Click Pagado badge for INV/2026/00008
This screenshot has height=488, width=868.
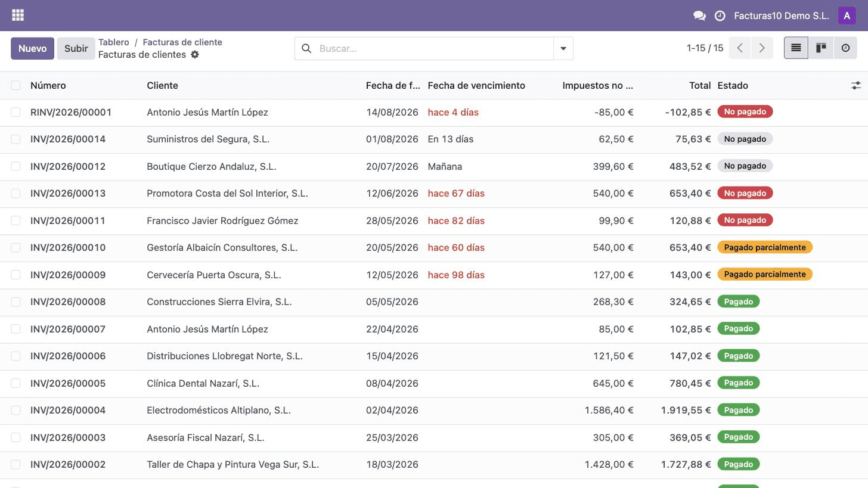(x=739, y=301)
